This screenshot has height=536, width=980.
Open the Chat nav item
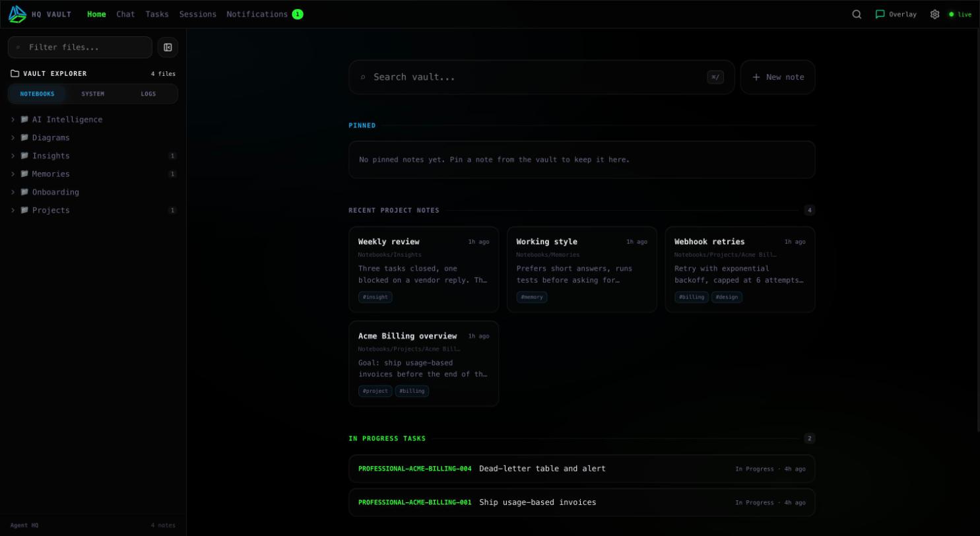pos(125,14)
